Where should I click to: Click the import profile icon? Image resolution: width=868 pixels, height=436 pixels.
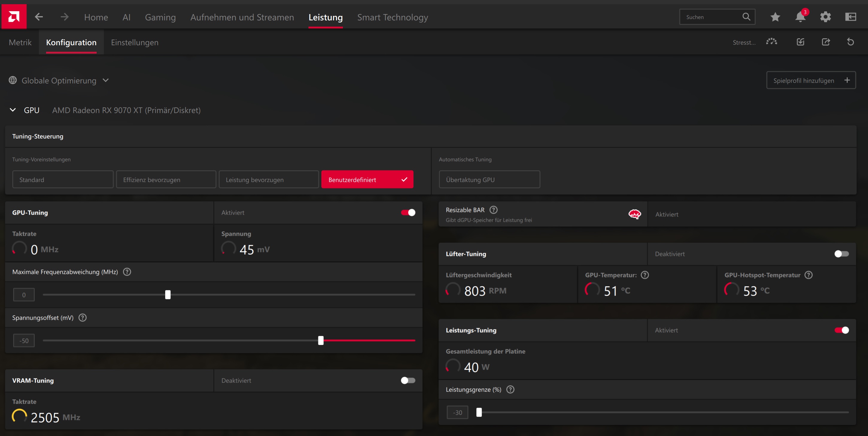tap(800, 42)
